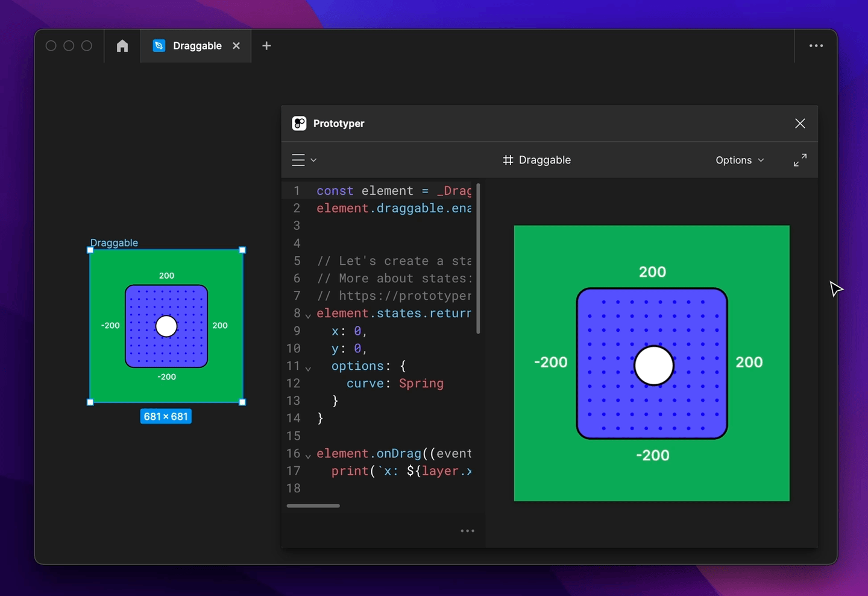Switch to the Draggable tab
The height and width of the screenshot is (596, 868).
point(197,45)
